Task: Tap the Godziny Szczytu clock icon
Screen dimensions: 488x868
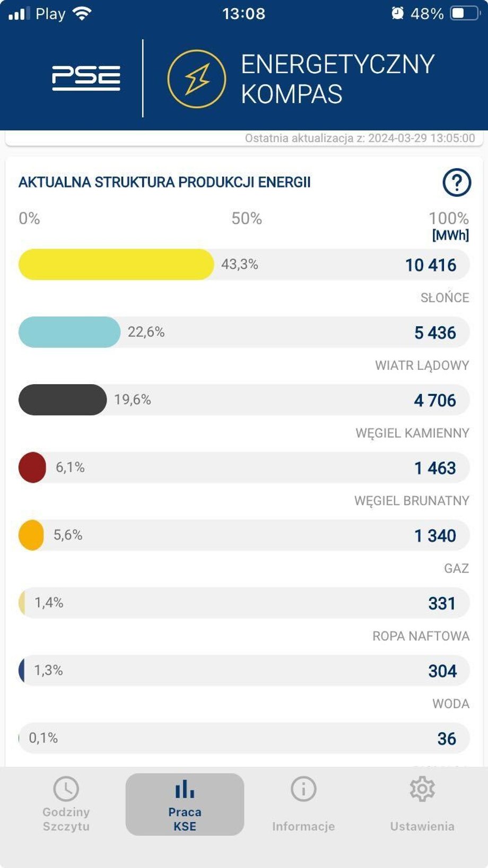Action: tap(66, 789)
